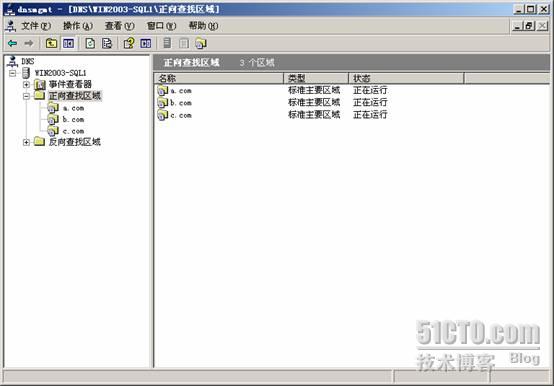This screenshot has height=386, width=554.
Task: Expand the 反向查找区域 node
Action: 26,142
